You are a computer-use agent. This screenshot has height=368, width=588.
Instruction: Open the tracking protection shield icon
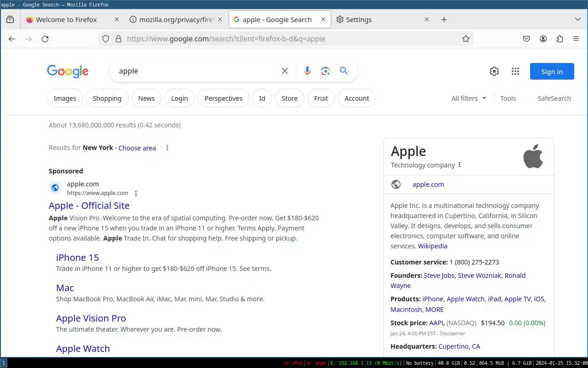click(106, 39)
